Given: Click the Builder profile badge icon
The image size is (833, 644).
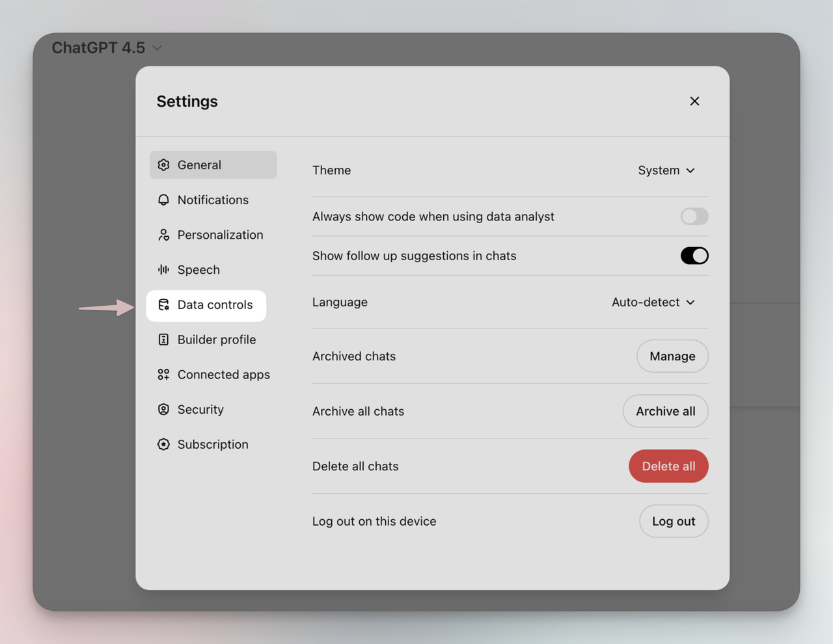Looking at the screenshot, I should click(163, 339).
